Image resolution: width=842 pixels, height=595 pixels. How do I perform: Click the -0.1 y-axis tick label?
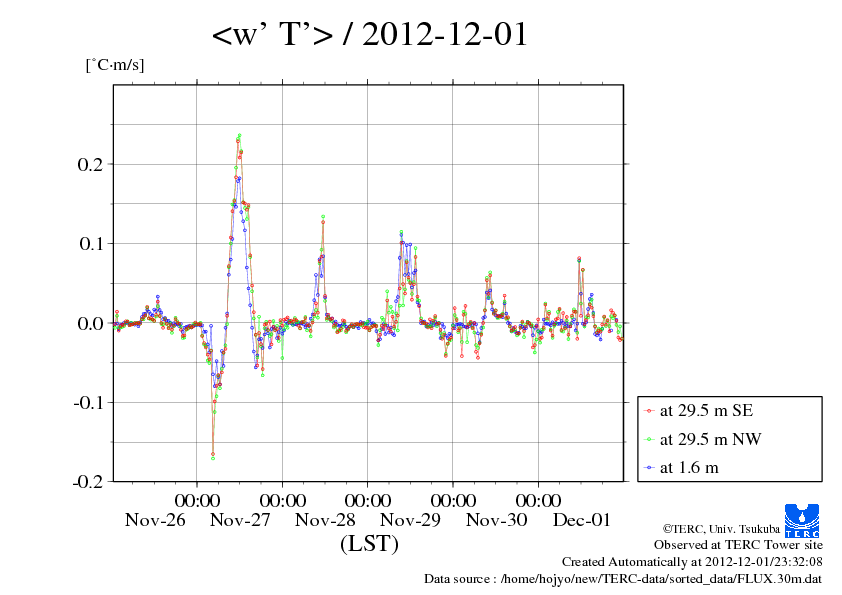pyautogui.click(x=88, y=402)
